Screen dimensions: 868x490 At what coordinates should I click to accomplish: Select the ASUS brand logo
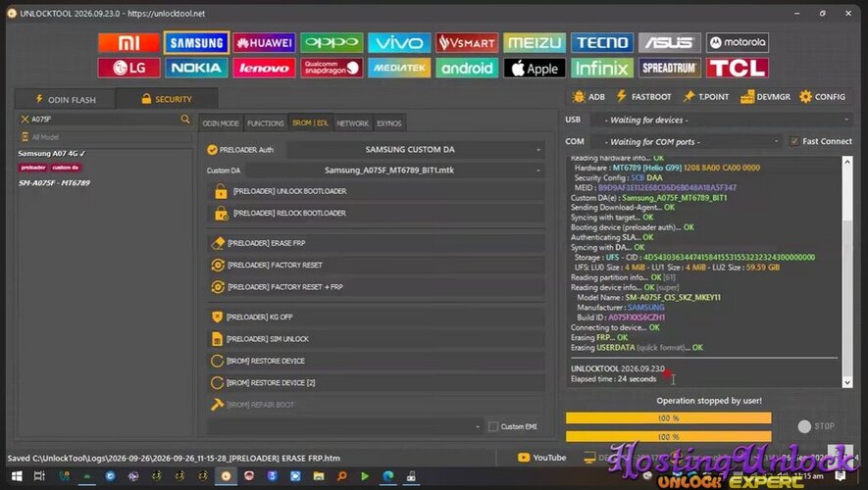tap(669, 42)
